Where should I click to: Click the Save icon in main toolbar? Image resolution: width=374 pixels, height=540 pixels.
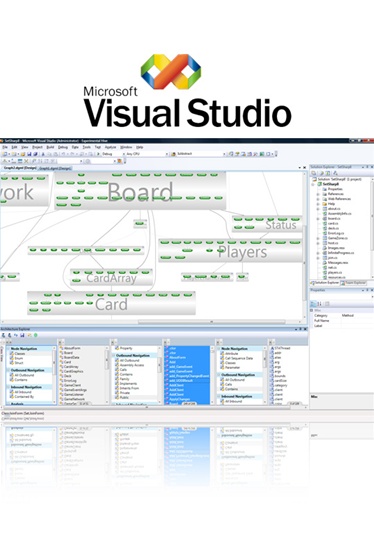click(29, 154)
